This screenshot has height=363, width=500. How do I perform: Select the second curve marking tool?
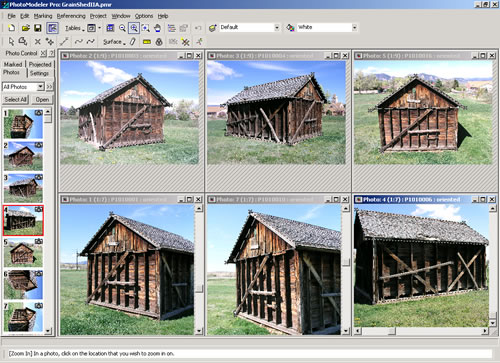point(91,42)
